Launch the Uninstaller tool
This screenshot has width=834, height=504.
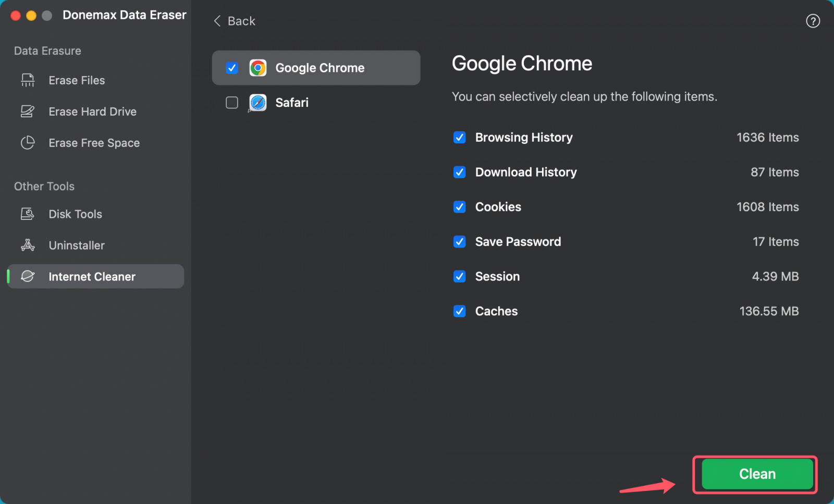77,245
